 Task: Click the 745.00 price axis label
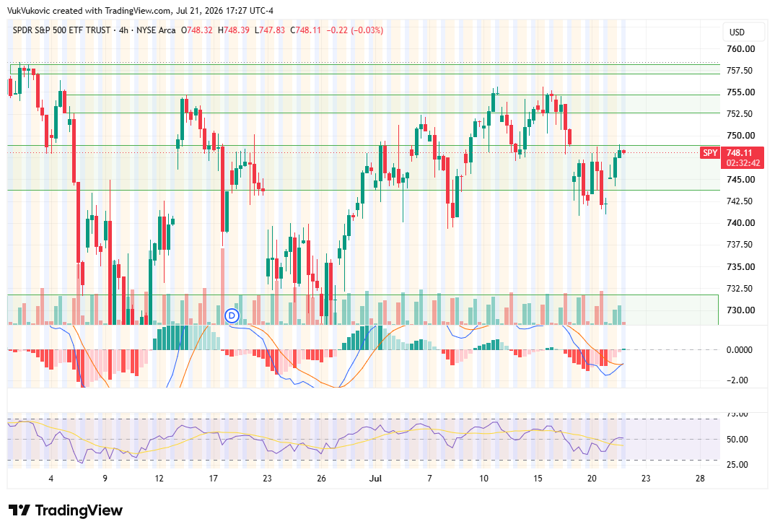[x=741, y=180]
